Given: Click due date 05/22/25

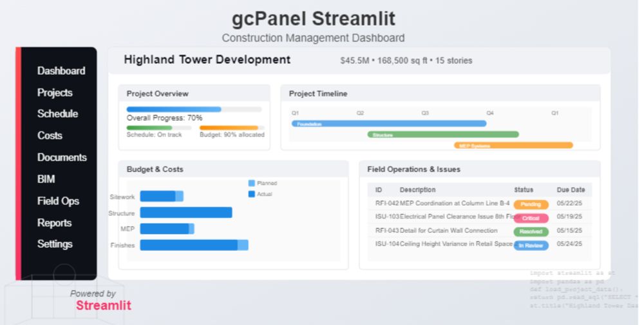Looking at the screenshot, I should click(x=569, y=203).
